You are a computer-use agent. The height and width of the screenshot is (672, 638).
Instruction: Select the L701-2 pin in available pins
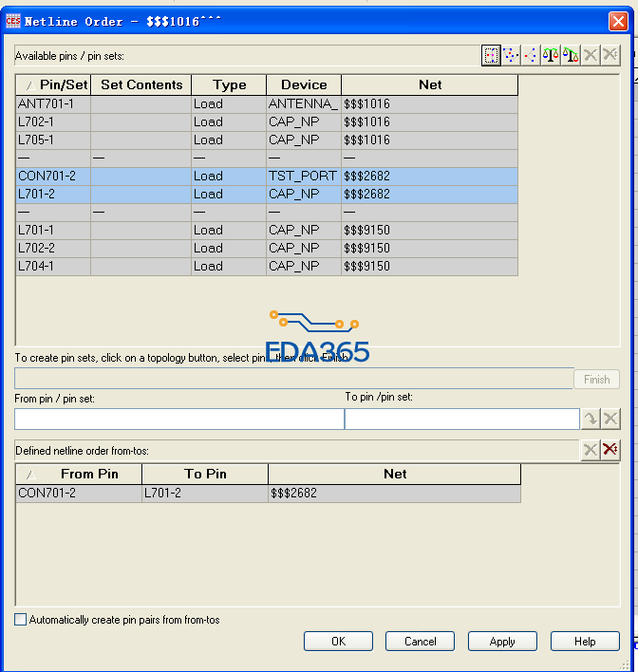pyautogui.click(x=267, y=195)
